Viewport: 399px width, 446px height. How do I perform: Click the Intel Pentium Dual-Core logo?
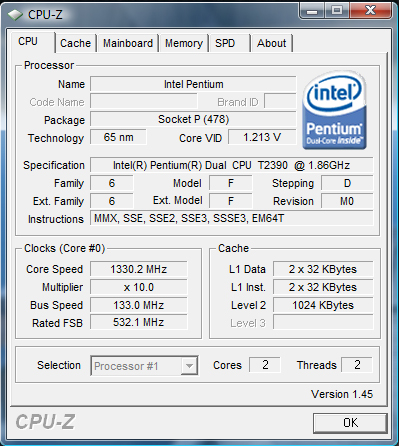334,110
